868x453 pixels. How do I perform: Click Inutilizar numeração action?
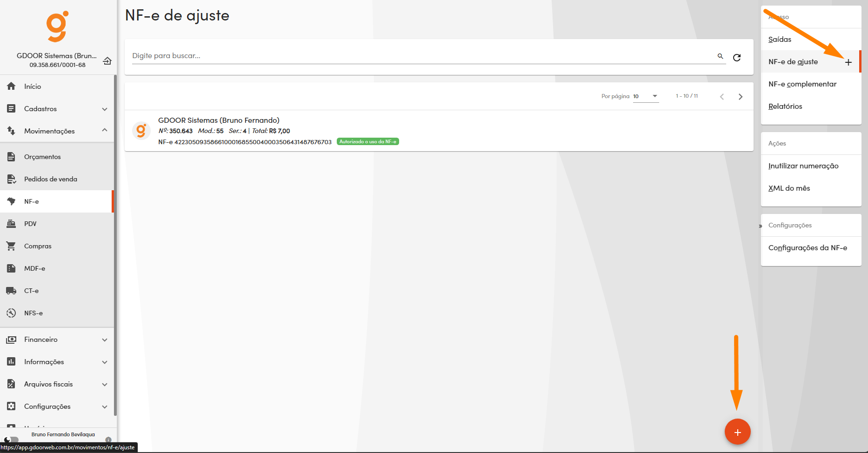(803, 166)
